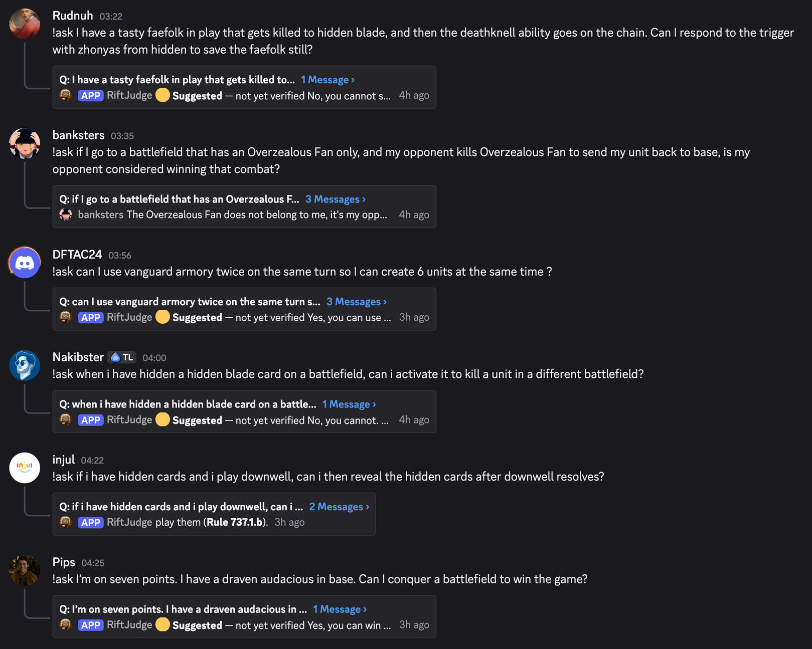Click injul's profile avatar

click(25, 468)
